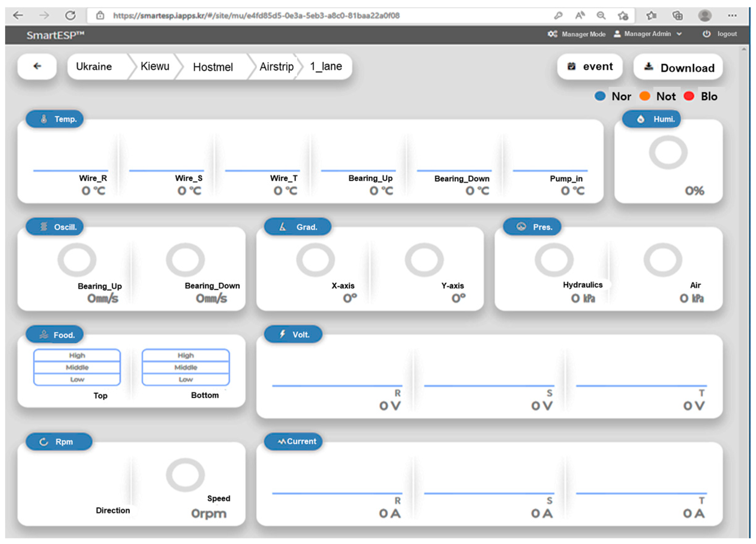Open the event button
Image resolution: width=756 pixels, height=544 pixels.
[589, 67]
